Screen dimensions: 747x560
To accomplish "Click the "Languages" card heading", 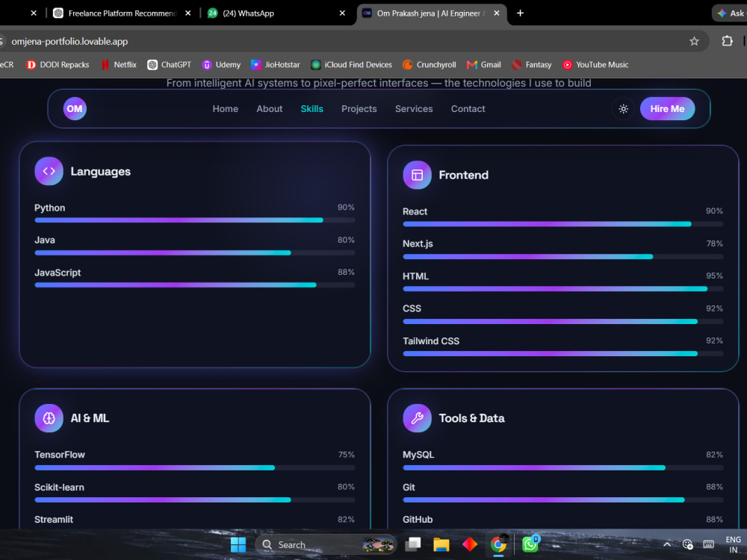I will (101, 172).
